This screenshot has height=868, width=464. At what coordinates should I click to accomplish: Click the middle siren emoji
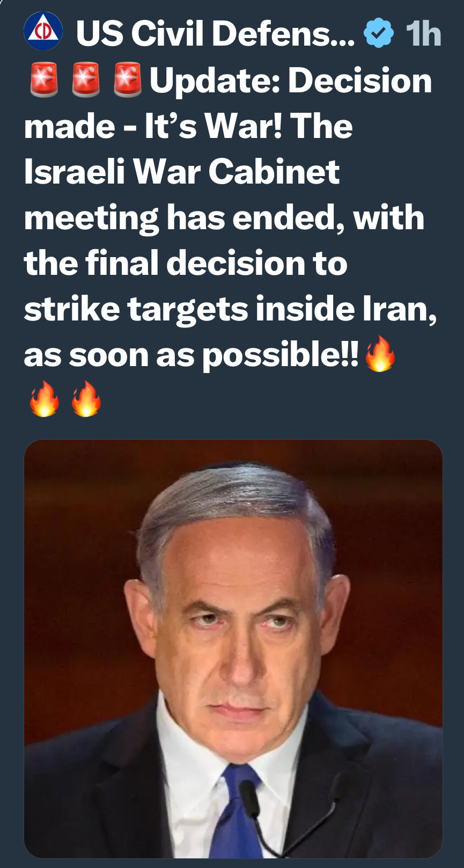pos(86,80)
